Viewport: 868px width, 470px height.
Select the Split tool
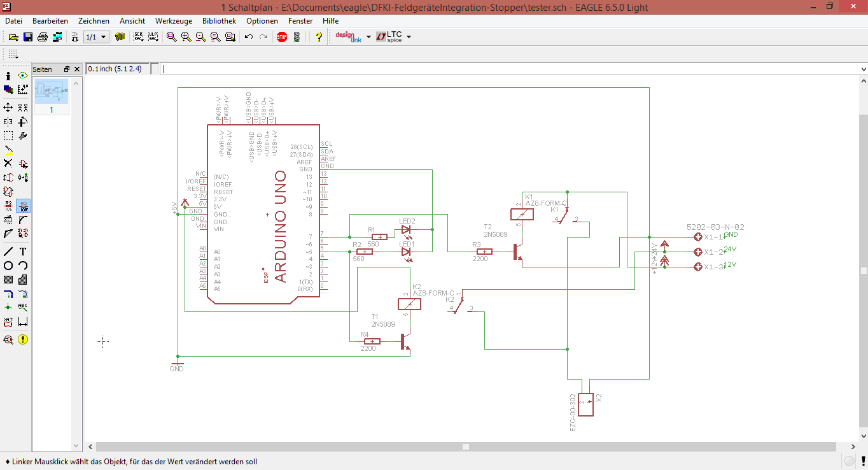pyautogui.click(x=8, y=234)
